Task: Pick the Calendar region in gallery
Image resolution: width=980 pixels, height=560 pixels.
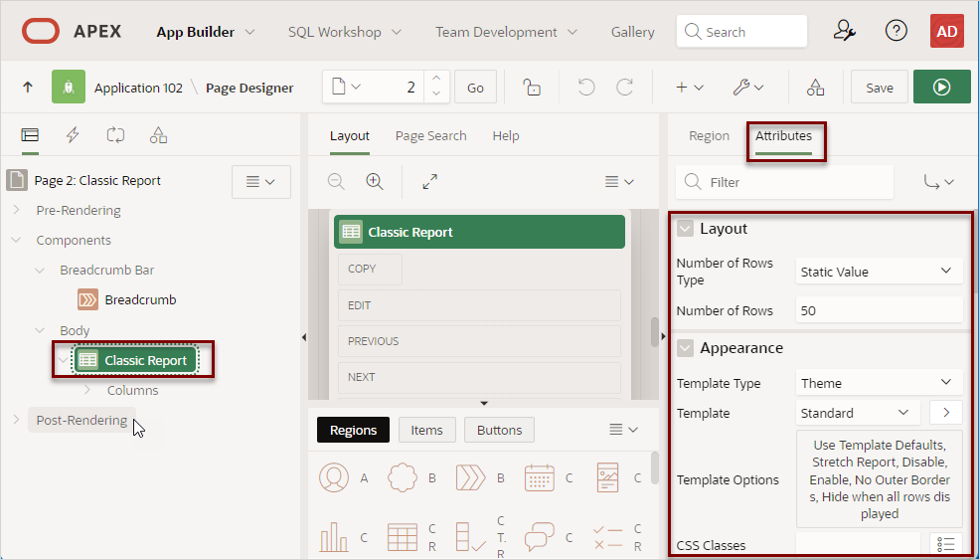Action: pyautogui.click(x=539, y=478)
